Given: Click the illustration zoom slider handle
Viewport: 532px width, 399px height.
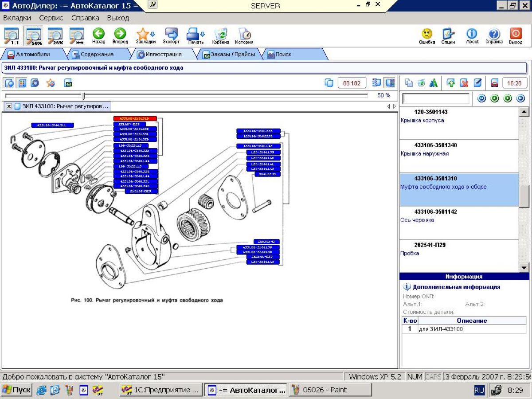Looking at the screenshot, I should point(83,96).
